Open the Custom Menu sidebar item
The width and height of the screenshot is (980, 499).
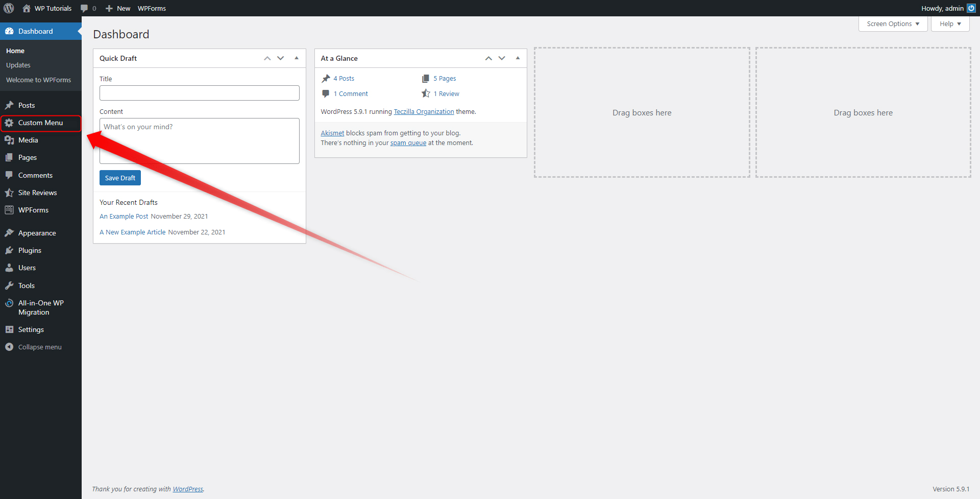pos(41,123)
